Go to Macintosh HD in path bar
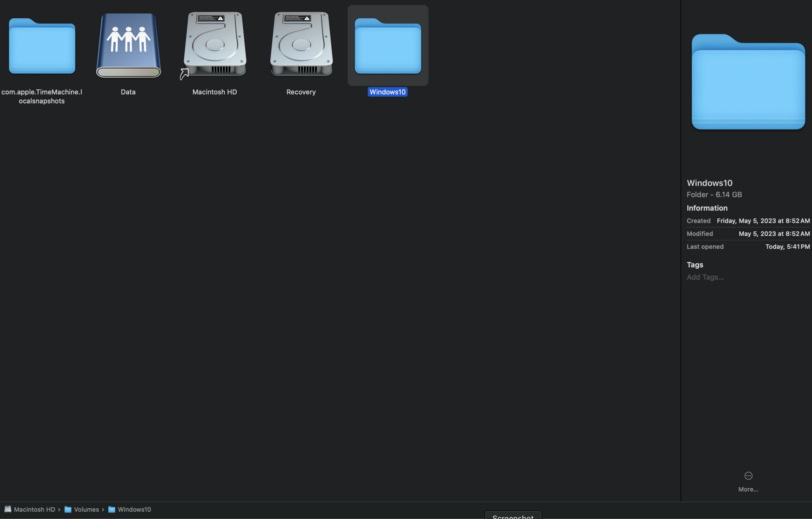 click(x=34, y=509)
